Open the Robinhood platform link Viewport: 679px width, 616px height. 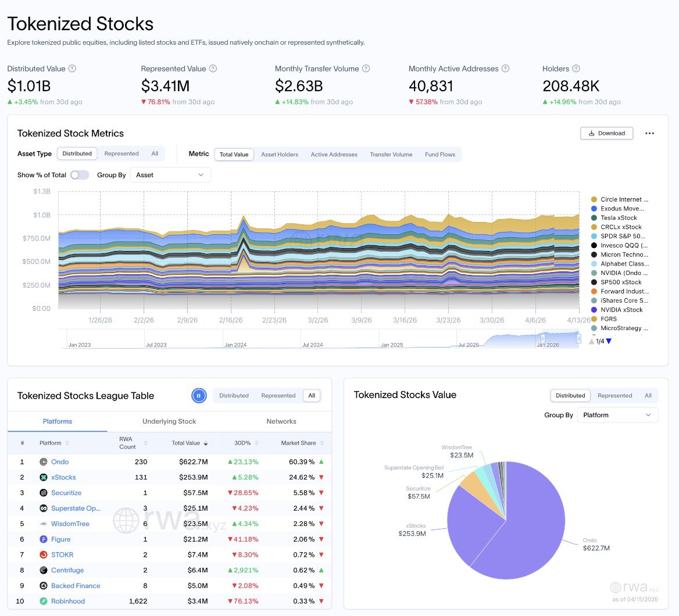tap(68, 601)
